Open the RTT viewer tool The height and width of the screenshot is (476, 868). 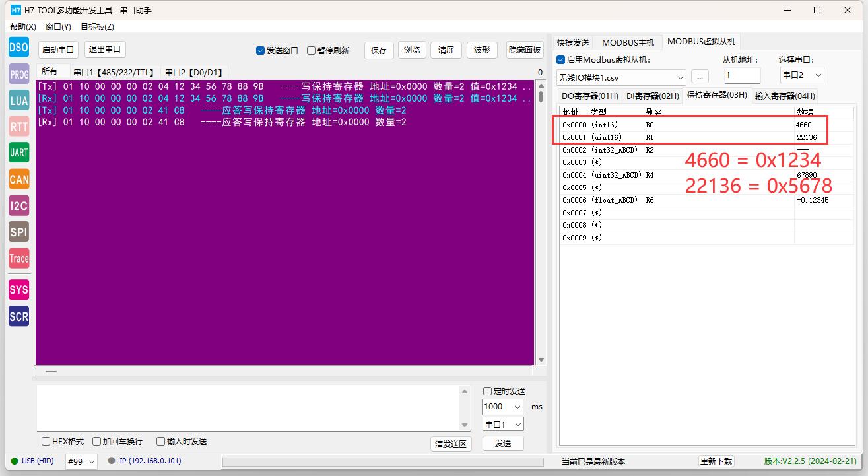click(x=18, y=126)
